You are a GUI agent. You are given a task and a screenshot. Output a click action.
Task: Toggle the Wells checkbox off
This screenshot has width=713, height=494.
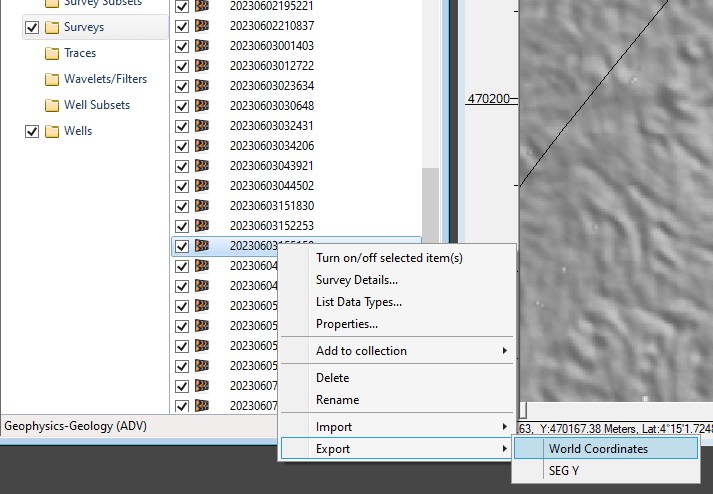31,131
